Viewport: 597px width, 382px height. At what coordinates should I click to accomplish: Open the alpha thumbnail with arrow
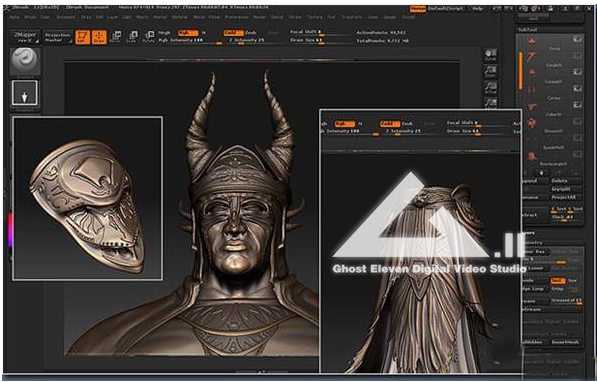click(x=25, y=93)
